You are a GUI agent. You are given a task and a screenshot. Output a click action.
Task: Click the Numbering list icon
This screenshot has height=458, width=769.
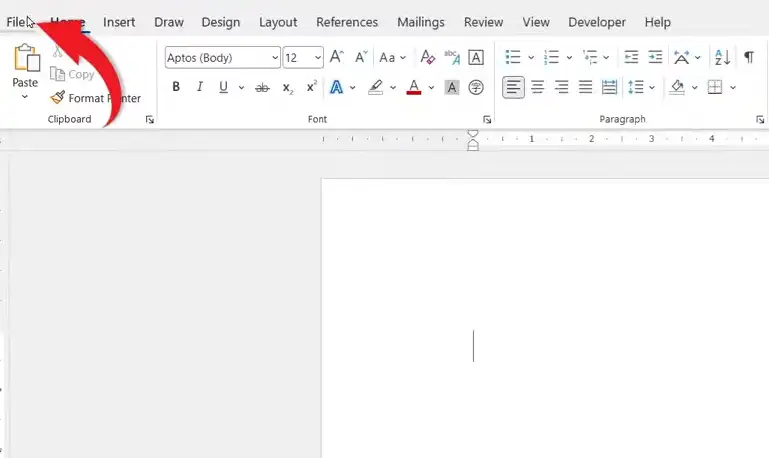coord(552,57)
